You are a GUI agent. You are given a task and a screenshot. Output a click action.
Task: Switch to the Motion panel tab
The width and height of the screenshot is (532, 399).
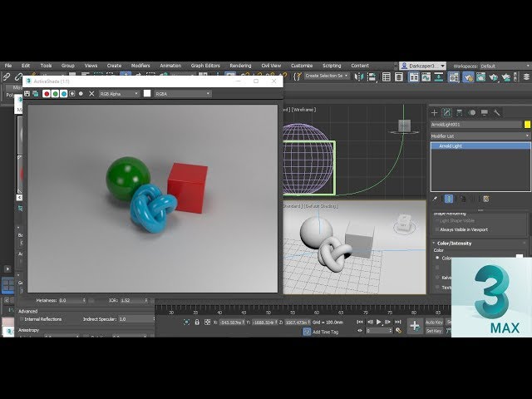click(472, 113)
